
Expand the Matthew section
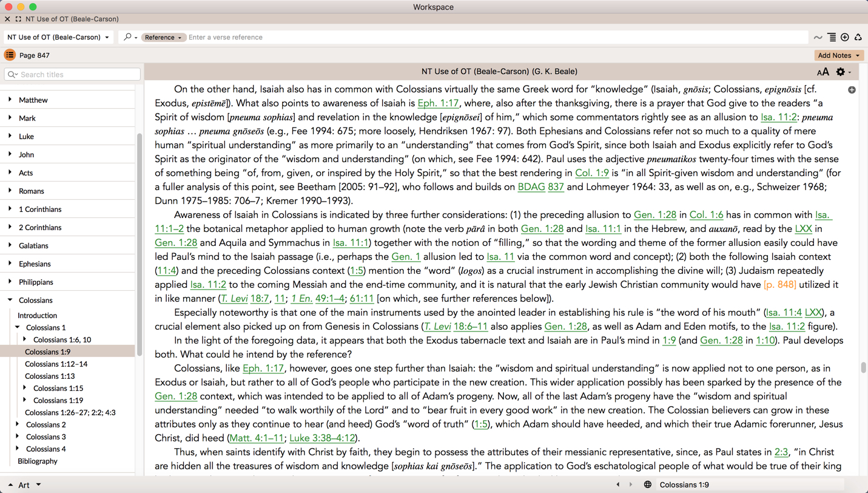[x=10, y=100]
